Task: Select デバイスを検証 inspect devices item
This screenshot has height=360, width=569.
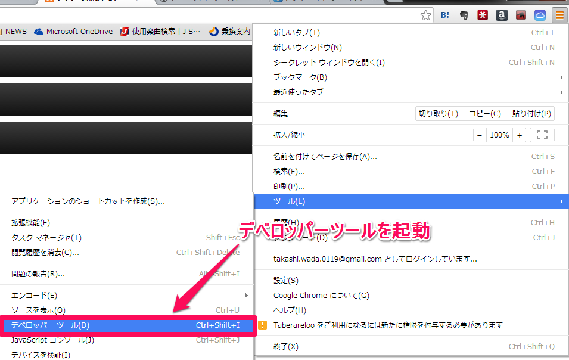Action: pos(126,355)
